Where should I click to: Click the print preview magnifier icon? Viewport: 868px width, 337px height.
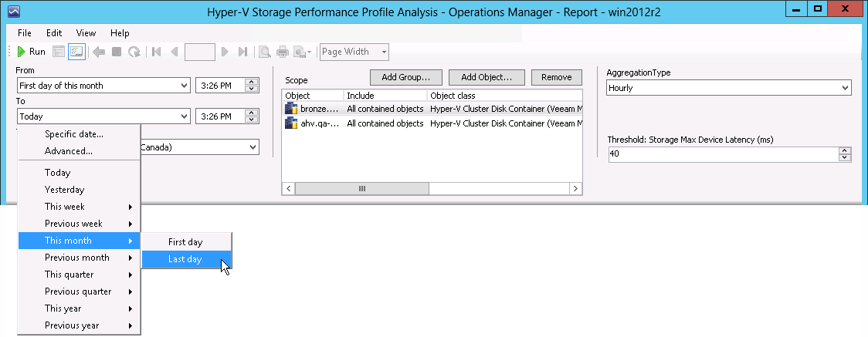click(x=265, y=52)
